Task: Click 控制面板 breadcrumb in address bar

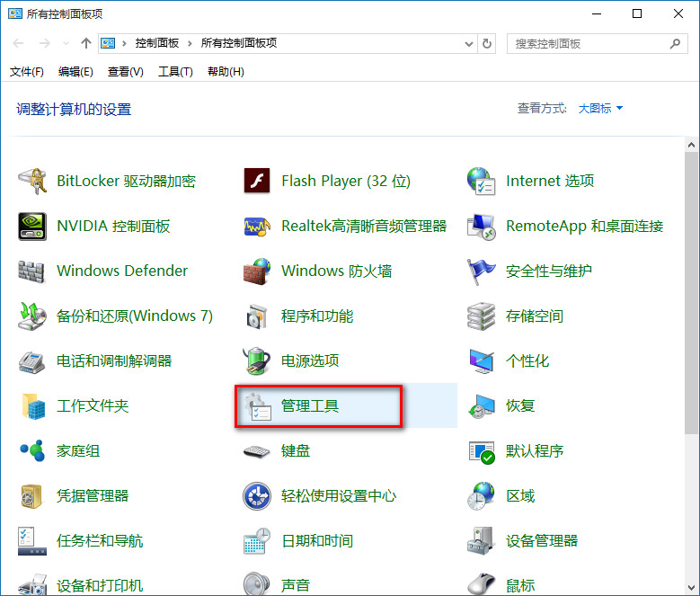Action: click(157, 43)
